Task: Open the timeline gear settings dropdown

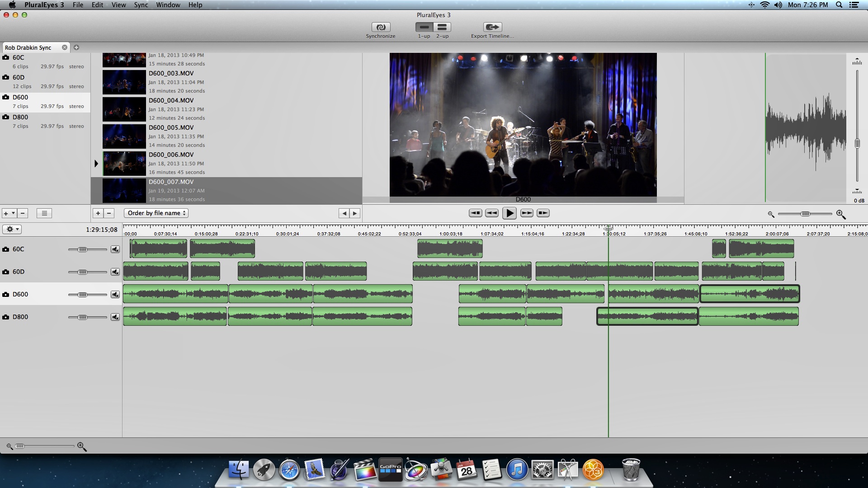Action: click(x=12, y=229)
